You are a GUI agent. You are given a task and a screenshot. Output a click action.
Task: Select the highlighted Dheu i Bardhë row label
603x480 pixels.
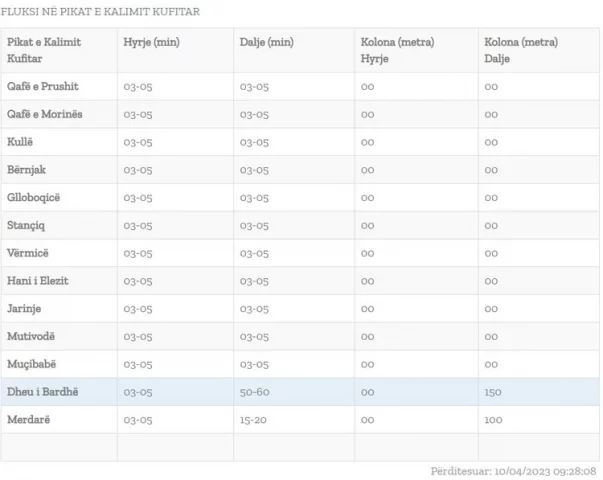[42, 392]
